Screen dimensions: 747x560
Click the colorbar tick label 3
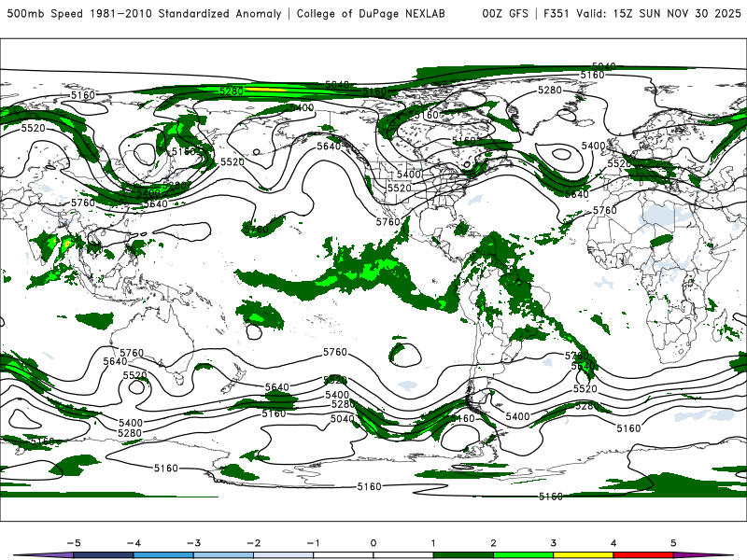pyautogui.click(x=554, y=543)
